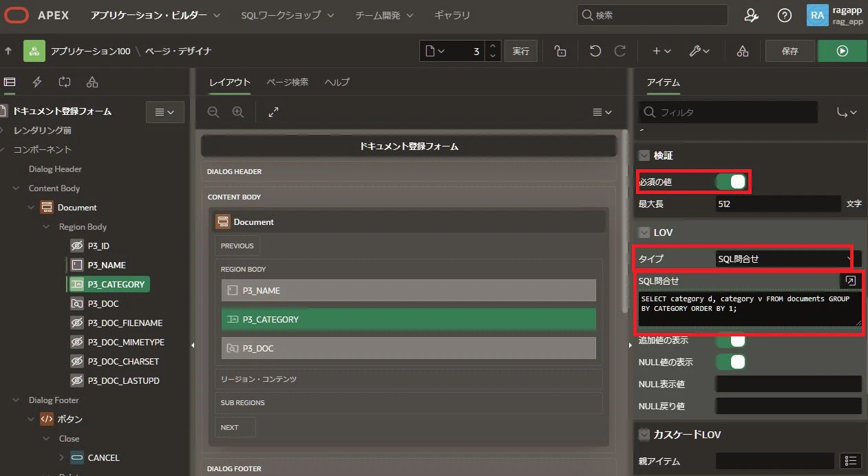Click the 最大長 field showing 512
The height and width of the screenshot is (476, 868).
click(x=778, y=204)
